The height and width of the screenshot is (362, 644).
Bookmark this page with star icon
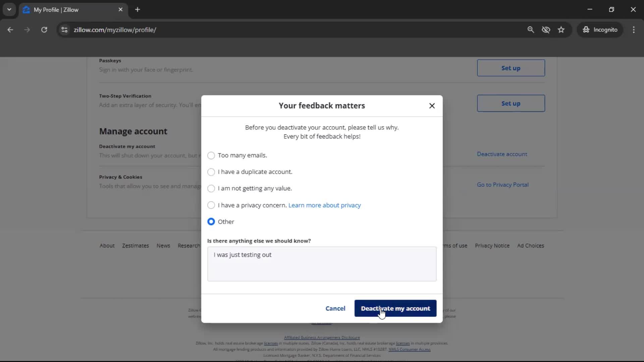tap(561, 30)
